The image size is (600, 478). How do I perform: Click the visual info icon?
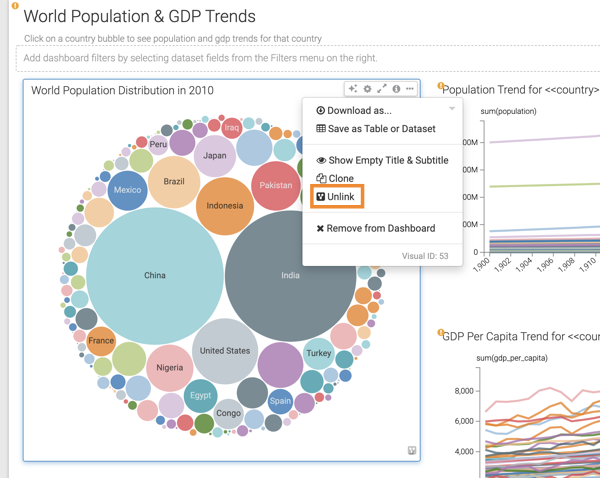point(396,90)
